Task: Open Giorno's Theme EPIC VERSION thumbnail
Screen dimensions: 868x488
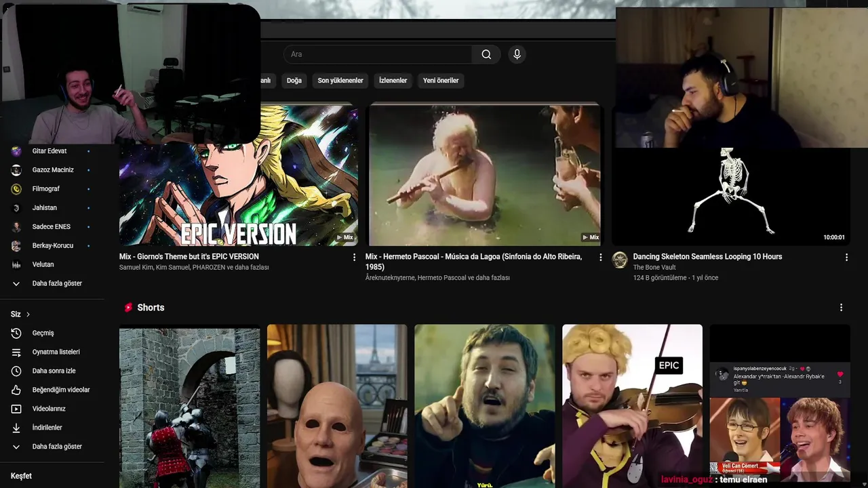Action: (x=239, y=174)
